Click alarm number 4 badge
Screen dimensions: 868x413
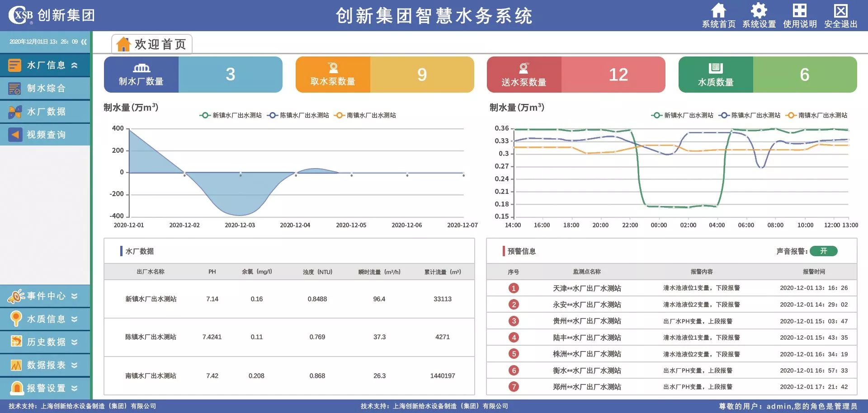tap(514, 337)
